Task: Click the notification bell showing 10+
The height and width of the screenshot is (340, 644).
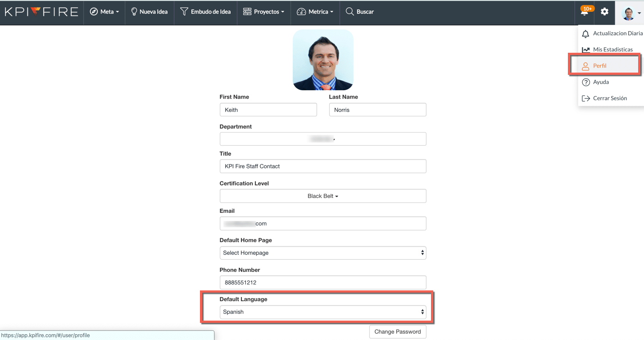Action: click(x=585, y=12)
